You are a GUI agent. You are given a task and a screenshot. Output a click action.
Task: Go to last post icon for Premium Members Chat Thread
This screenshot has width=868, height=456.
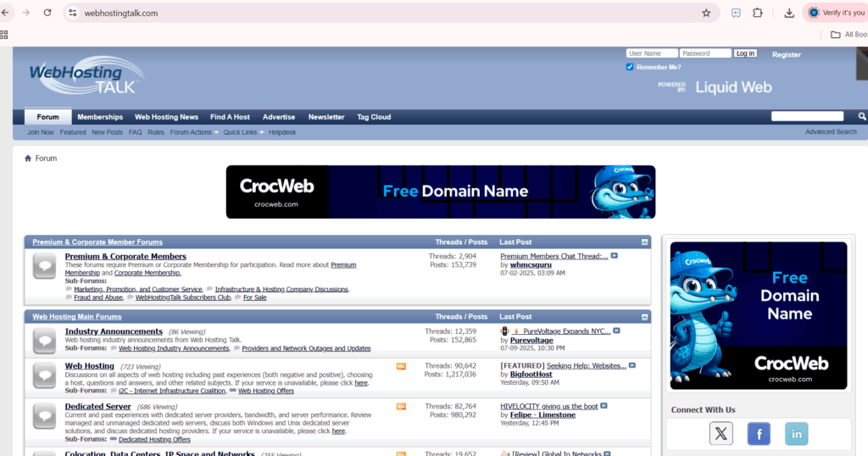click(614, 256)
